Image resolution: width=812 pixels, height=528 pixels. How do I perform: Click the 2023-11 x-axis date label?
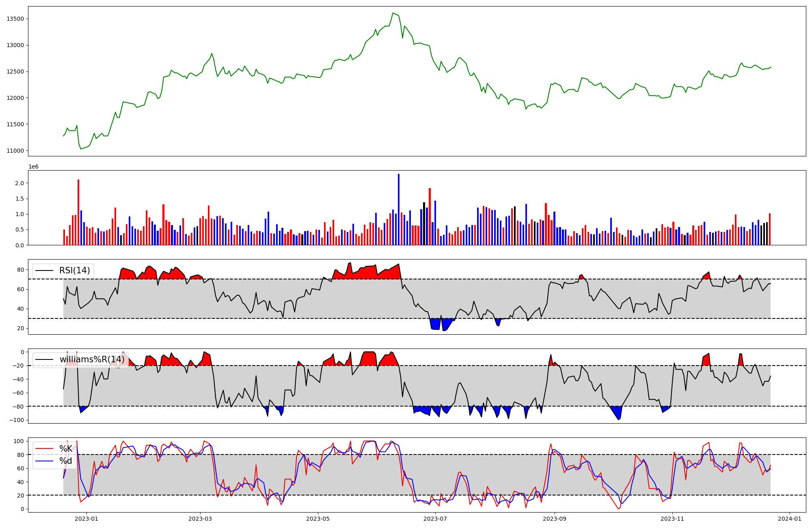click(x=672, y=519)
